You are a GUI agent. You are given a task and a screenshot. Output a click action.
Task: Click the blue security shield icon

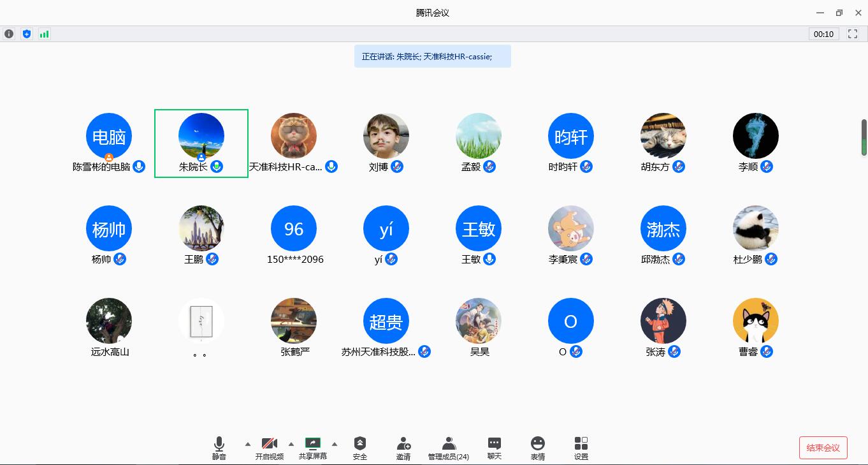(x=27, y=34)
